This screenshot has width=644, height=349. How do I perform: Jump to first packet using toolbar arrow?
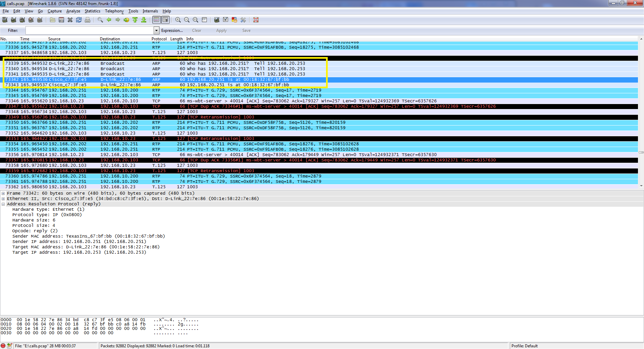point(135,20)
